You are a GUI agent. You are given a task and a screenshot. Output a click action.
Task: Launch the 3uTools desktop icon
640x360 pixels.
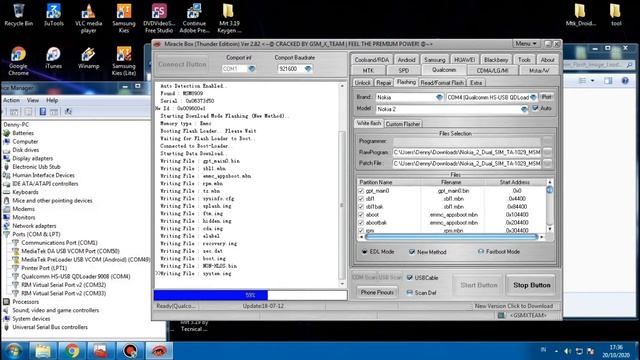[x=53, y=15]
